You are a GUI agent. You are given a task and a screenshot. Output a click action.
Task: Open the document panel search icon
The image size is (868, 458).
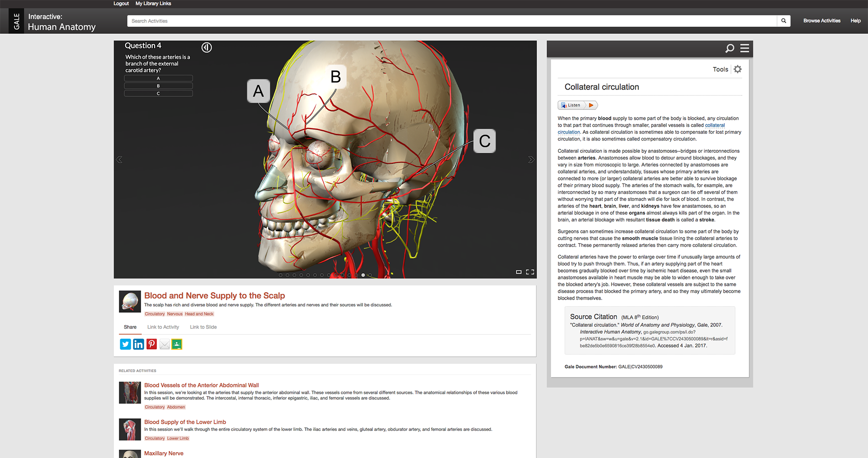point(730,48)
